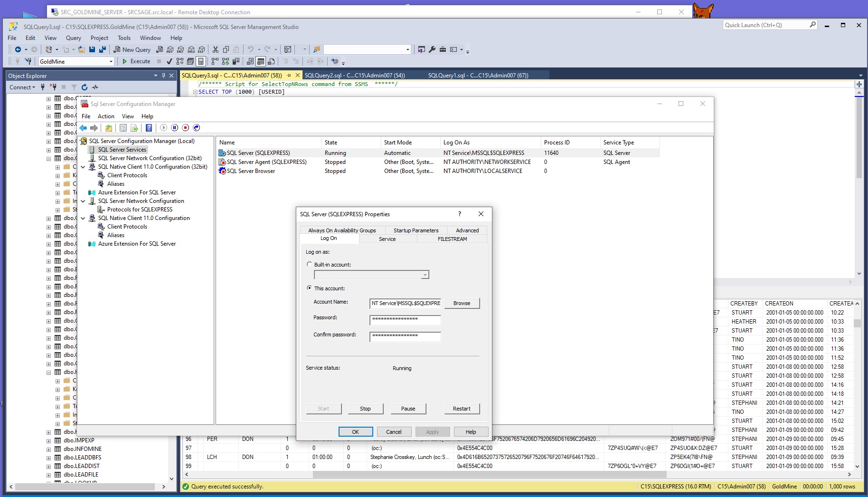Click the Browse button next to Account Name

(x=462, y=303)
